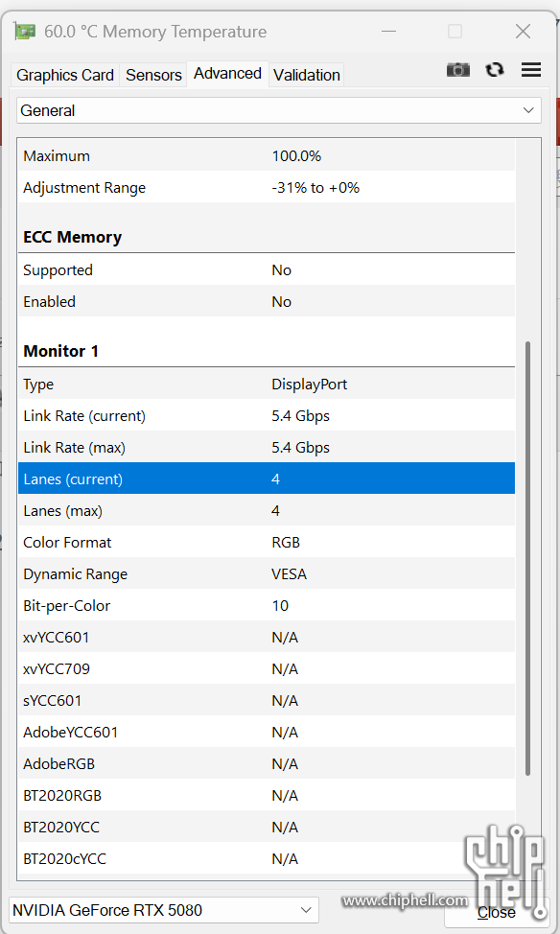The image size is (560, 934).
Task: Expand the General category dropdown
Action: point(279,111)
